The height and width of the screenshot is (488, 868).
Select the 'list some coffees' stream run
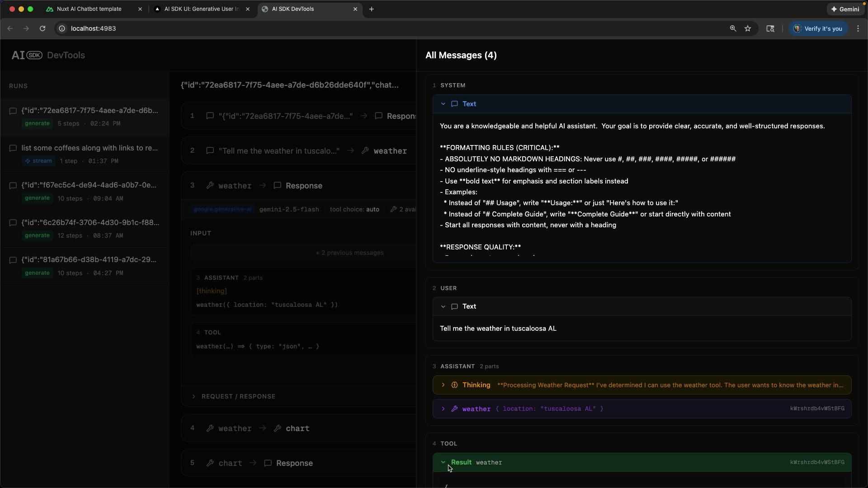[x=85, y=155]
